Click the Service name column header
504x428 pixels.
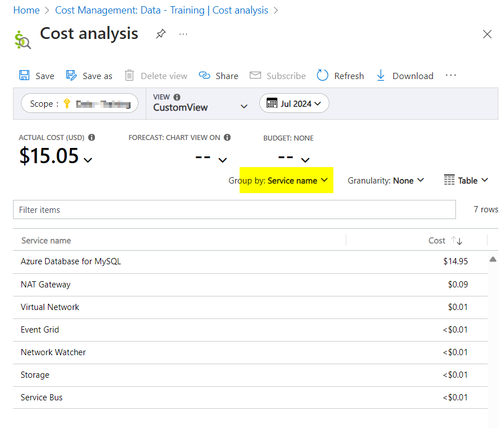coord(46,241)
